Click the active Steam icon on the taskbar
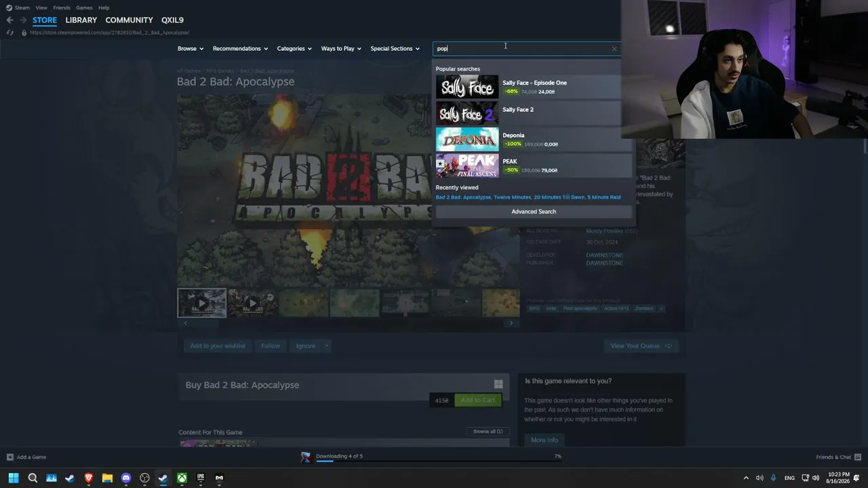Screen dimensions: 868x488 tap(163, 478)
